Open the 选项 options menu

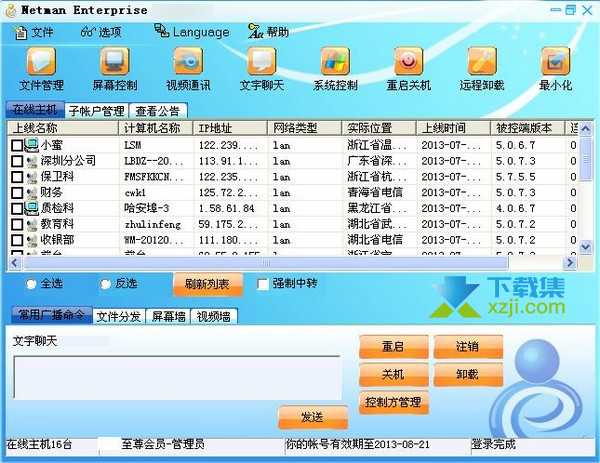pyautogui.click(x=101, y=32)
